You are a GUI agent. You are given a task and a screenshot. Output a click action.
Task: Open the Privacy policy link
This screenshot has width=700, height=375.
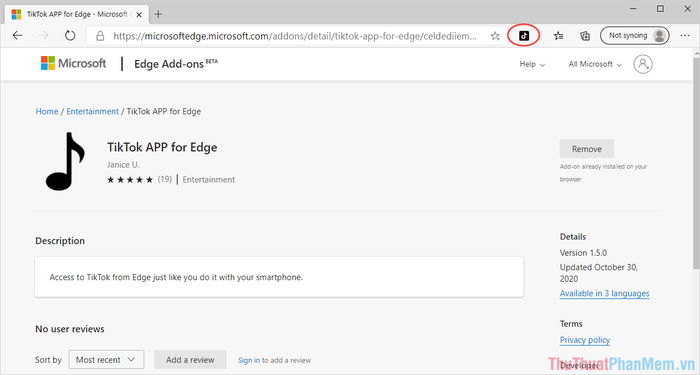click(585, 340)
